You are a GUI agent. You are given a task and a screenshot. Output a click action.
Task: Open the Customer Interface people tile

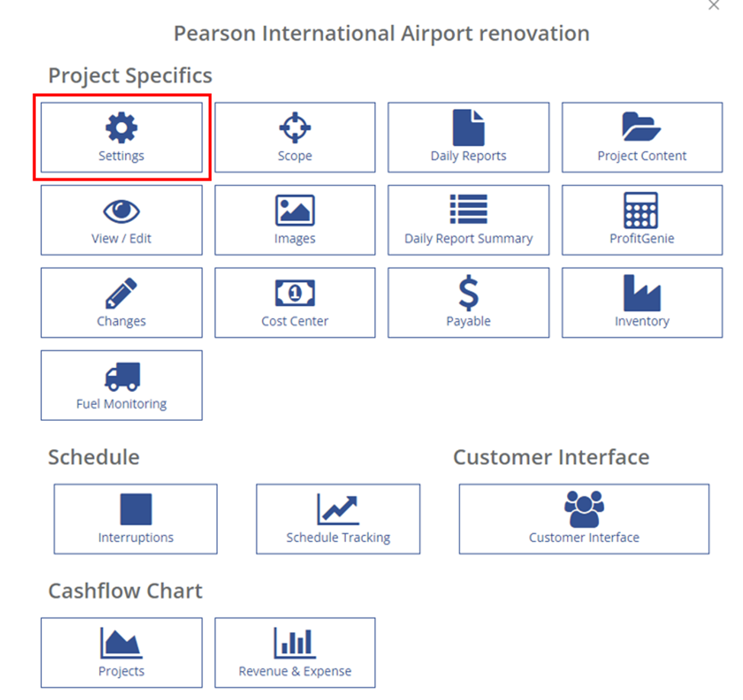(x=584, y=519)
